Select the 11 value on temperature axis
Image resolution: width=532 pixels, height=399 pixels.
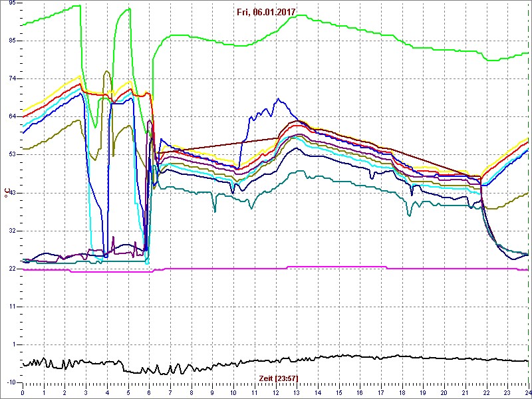click(12, 307)
